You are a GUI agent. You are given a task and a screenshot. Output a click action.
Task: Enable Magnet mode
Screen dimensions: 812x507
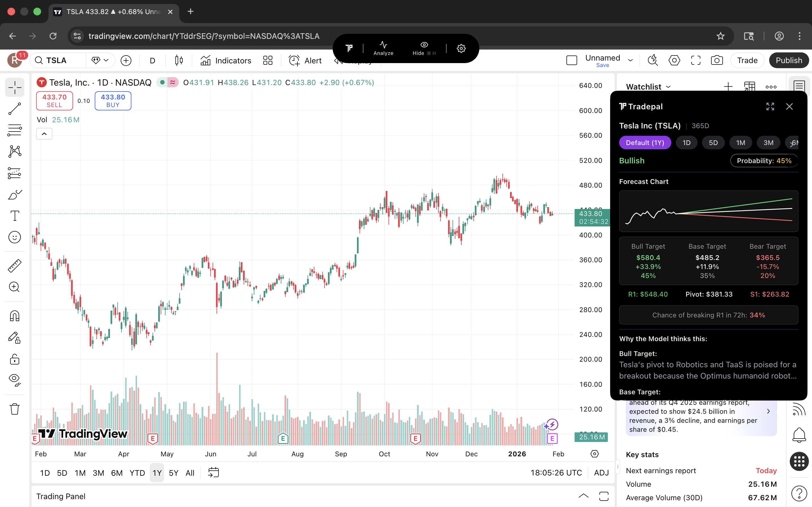point(14,315)
